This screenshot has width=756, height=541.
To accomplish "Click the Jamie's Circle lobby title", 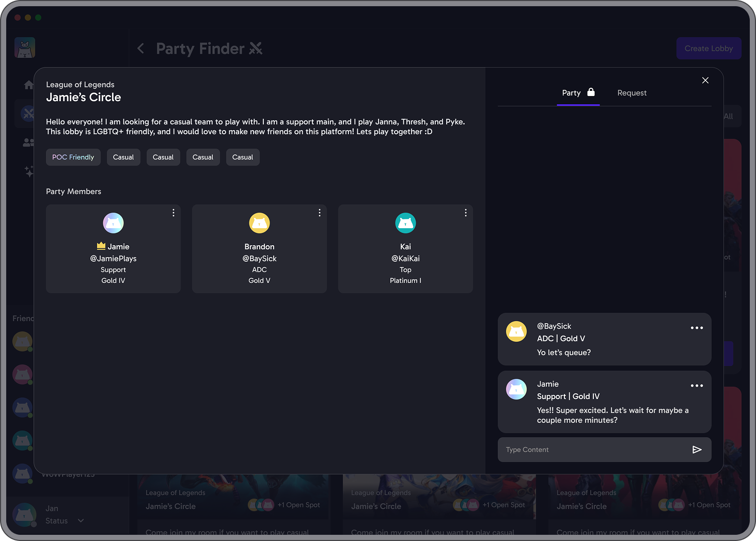I will [84, 97].
